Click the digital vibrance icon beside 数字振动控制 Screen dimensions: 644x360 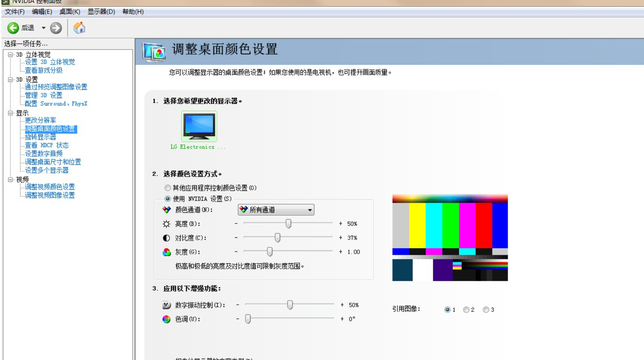(167, 305)
